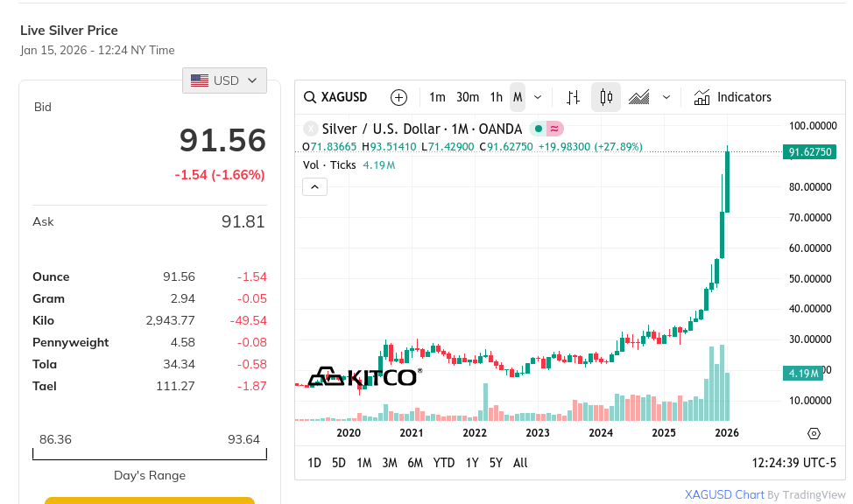Switch to the bars chart style icon
This screenshot has width=853, height=504.
pyautogui.click(x=573, y=97)
